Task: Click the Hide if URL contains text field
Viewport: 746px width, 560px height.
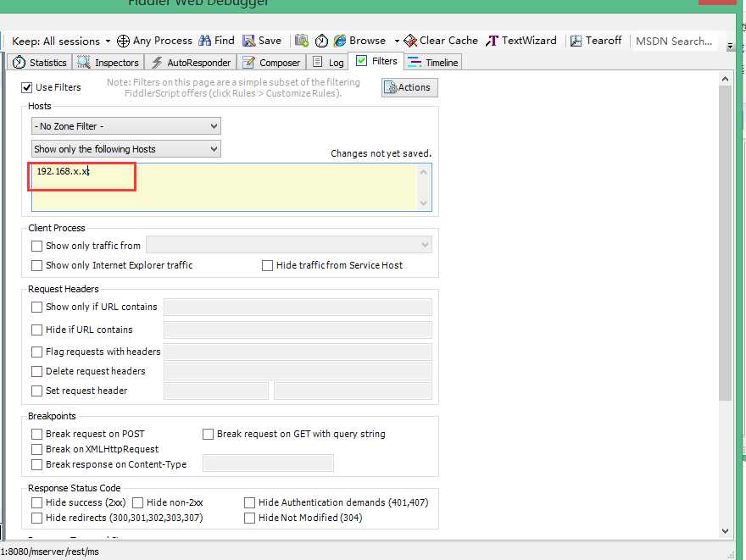Action: click(298, 330)
